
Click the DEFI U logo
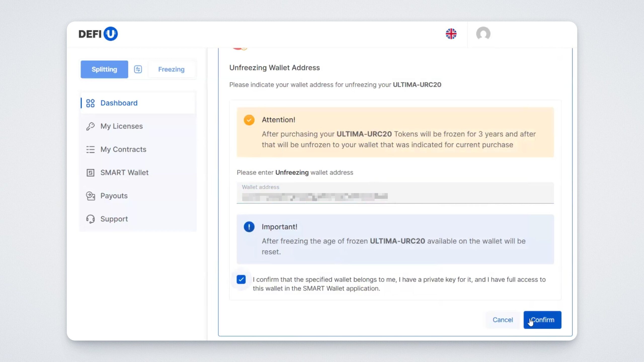pyautogui.click(x=98, y=34)
